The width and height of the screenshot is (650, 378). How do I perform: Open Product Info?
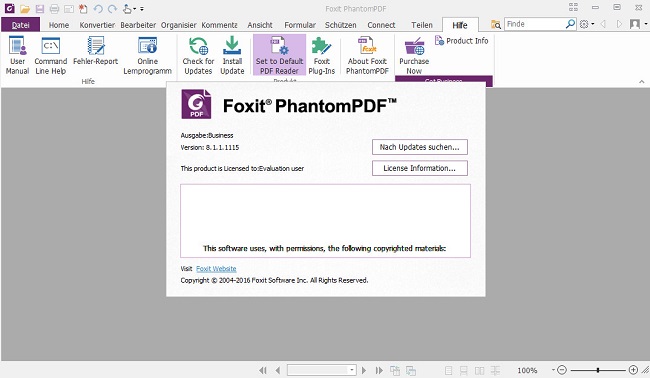[x=461, y=41]
